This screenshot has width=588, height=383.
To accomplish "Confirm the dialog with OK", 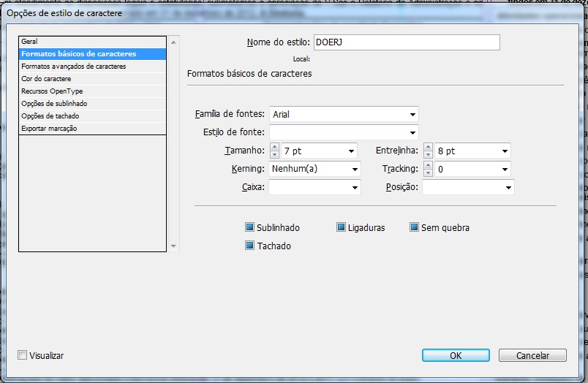I will click(456, 355).
